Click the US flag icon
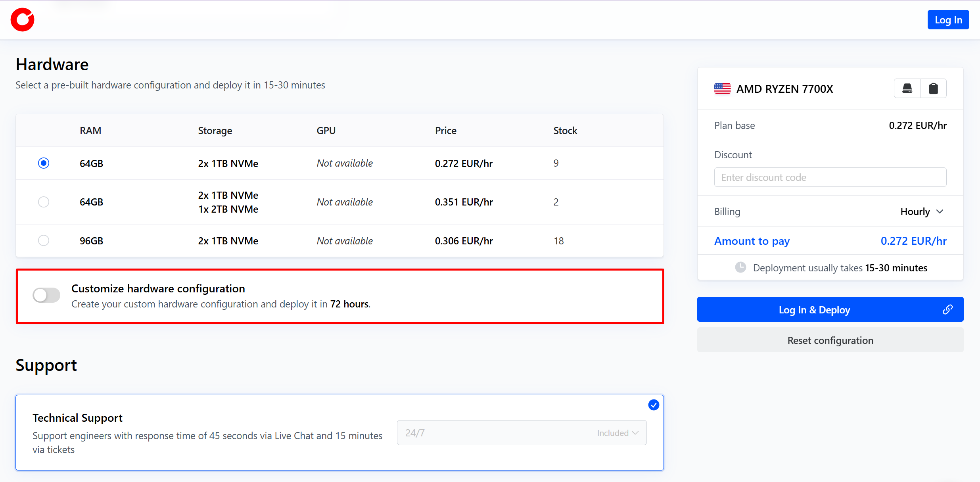 coord(722,88)
